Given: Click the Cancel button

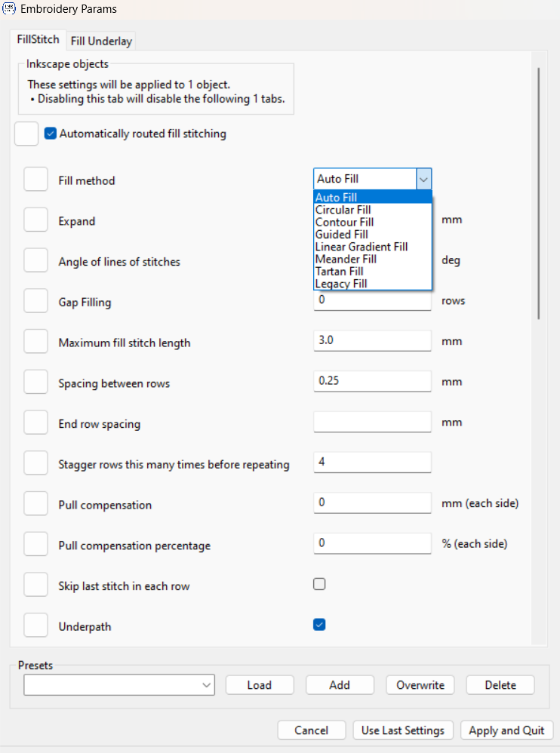Looking at the screenshot, I should [311, 730].
